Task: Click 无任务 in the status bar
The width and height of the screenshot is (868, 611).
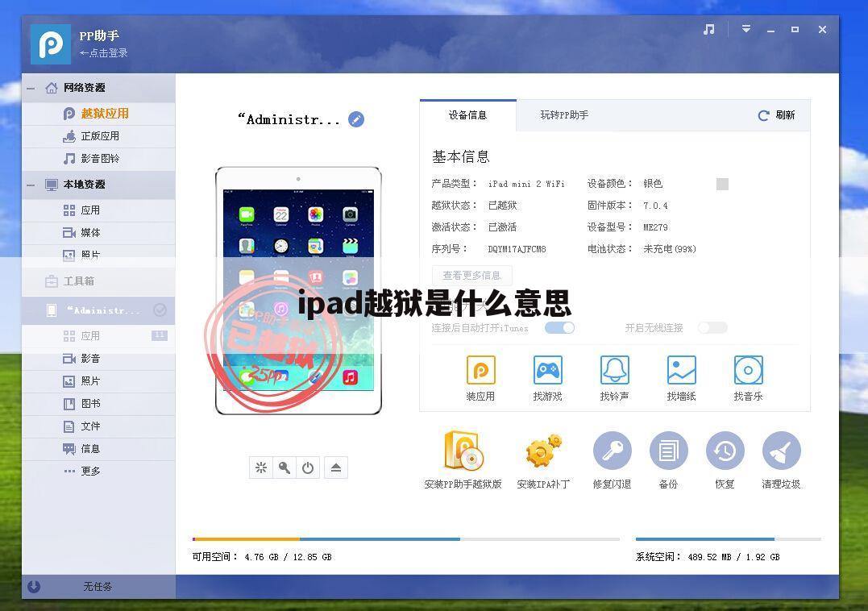Action: [98, 586]
